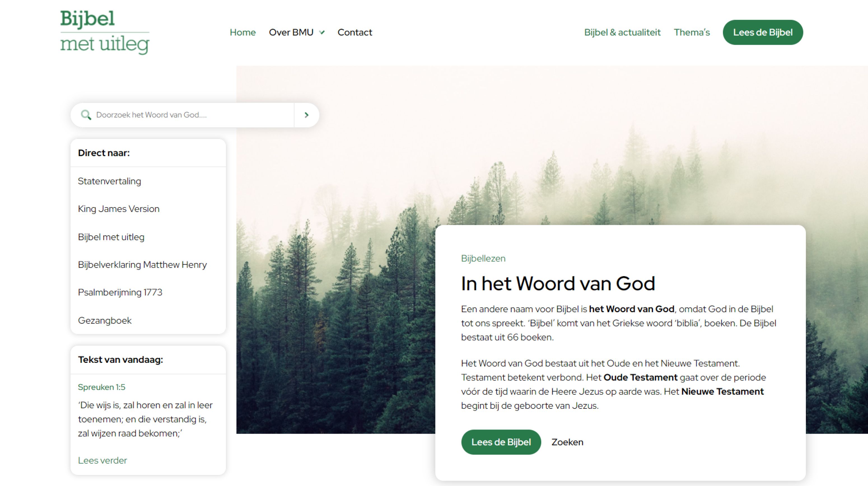Viewport: 868px width, 486px height.
Task: Click the magnifying glass search icon
Action: tap(86, 115)
